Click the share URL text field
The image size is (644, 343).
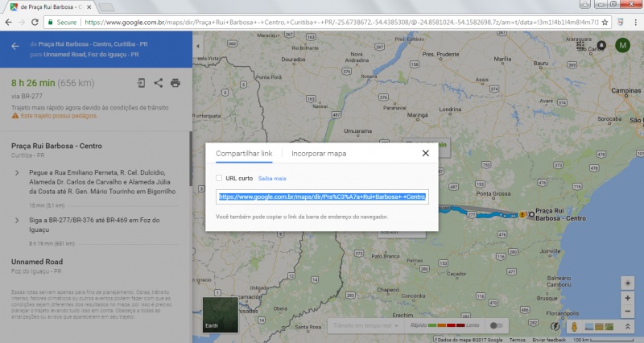point(322,196)
